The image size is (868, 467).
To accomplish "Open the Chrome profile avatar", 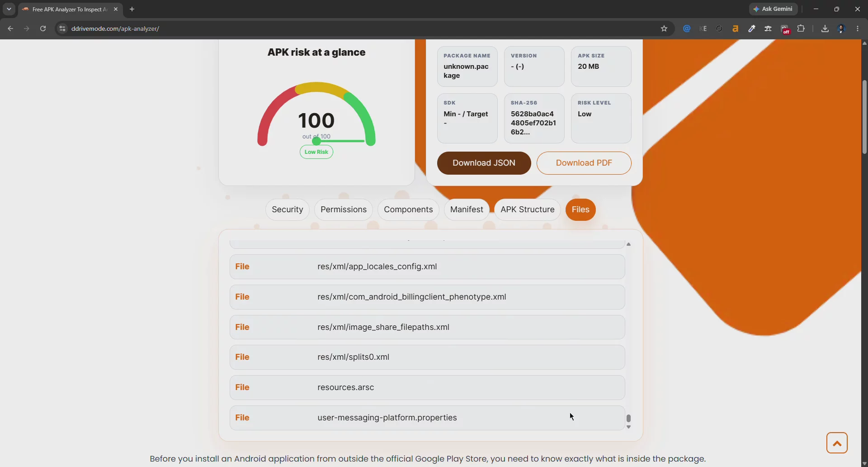I will [x=841, y=29].
